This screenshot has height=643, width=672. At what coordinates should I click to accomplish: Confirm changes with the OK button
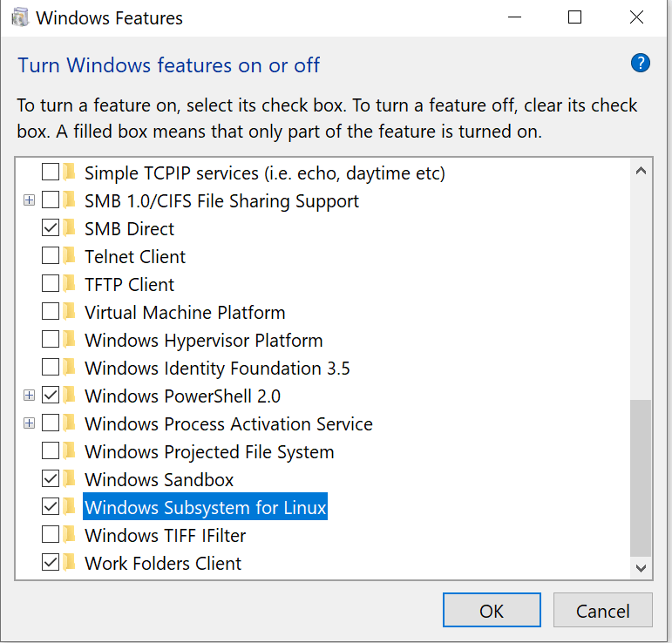pyautogui.click(x=492, y=610)
